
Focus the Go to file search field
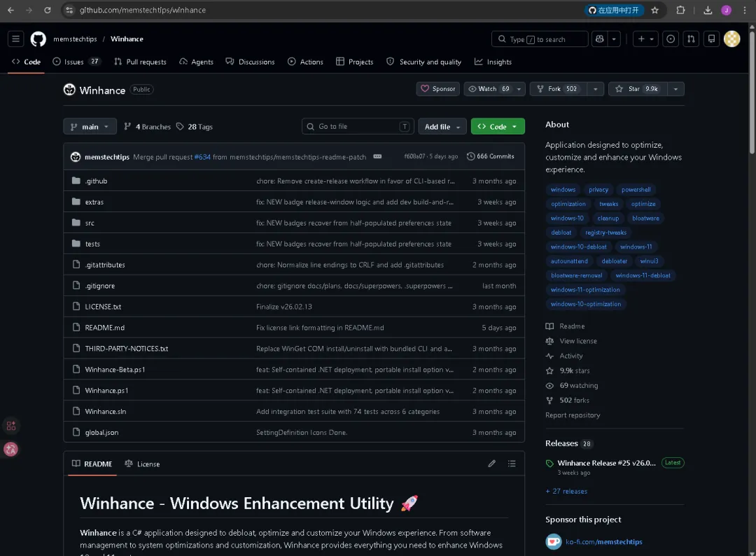[358, 127]
